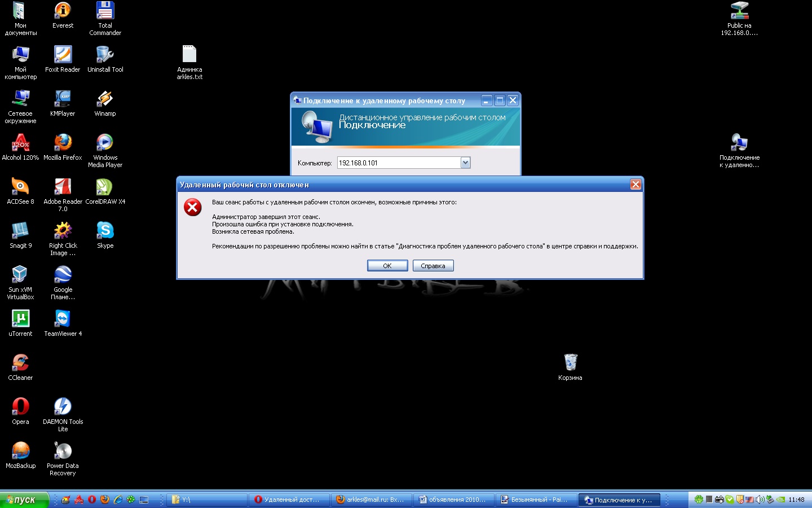Launch Firefox from the Quick Launch bar
812x508 pixels.
[105, 500]
